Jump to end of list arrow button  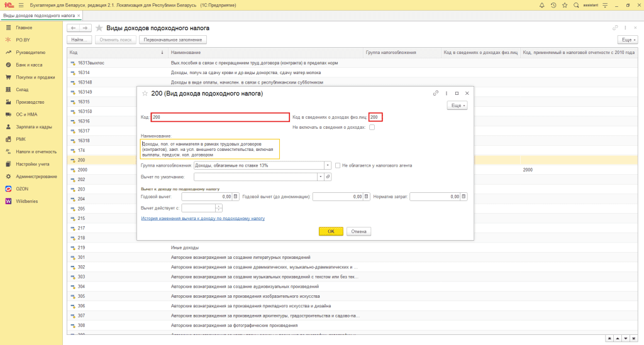(x=634, y=339)
